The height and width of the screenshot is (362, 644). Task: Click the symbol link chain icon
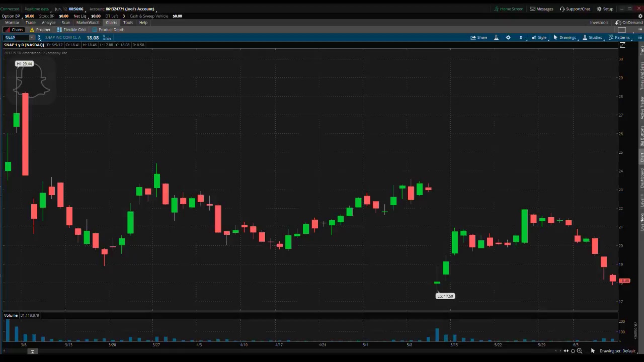39,38
